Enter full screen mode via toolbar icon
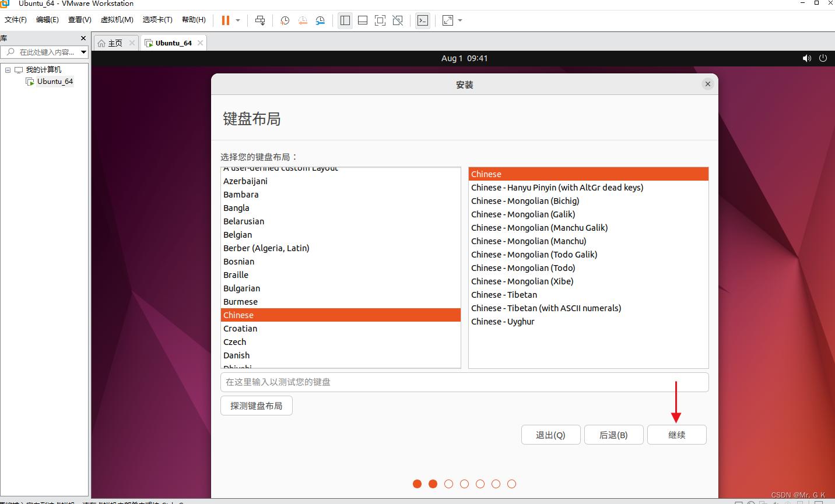The height and width of the screenshot is (504, 835). click(x=380, y=20)
